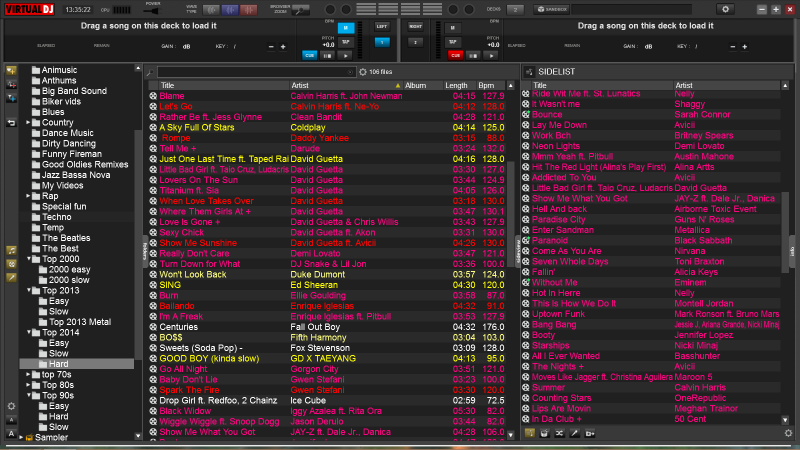
Task: Select the first wave type button
Action: point(211,10)
